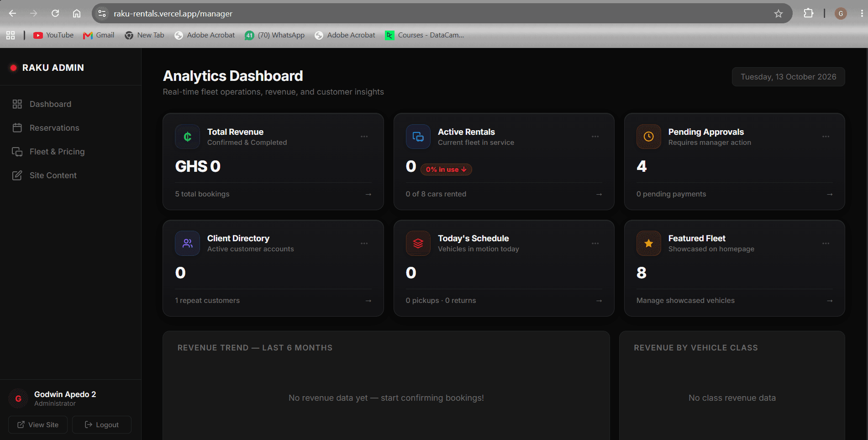Follow the arrow beside 0 pending payments
Viewport: 868px width, 440px height.
830,194
